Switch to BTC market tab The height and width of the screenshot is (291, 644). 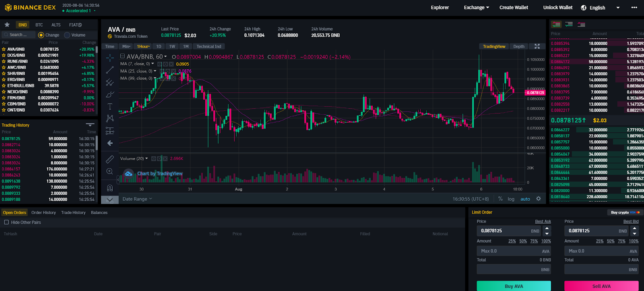[39, 25]
